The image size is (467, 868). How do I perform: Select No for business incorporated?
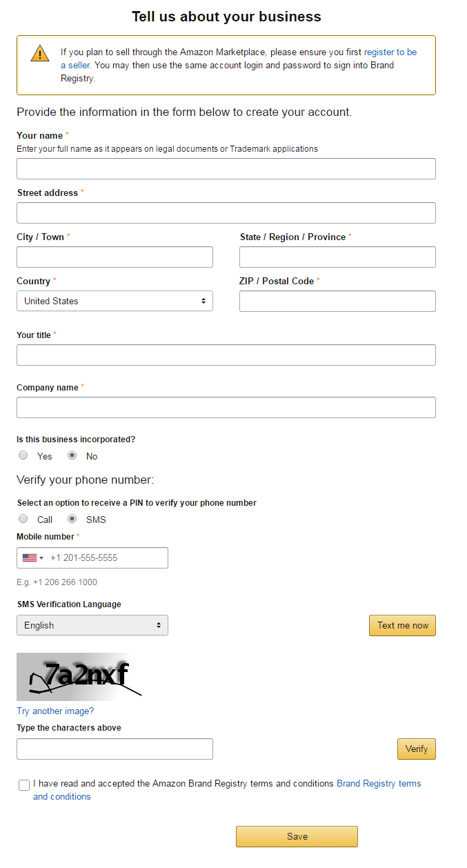(72, 455)
